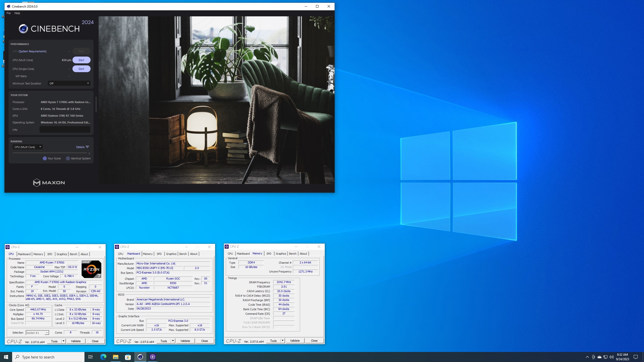The image size is (644, 362).
Task: Click the Your Score legend circle
Action: tap(45, 158)
